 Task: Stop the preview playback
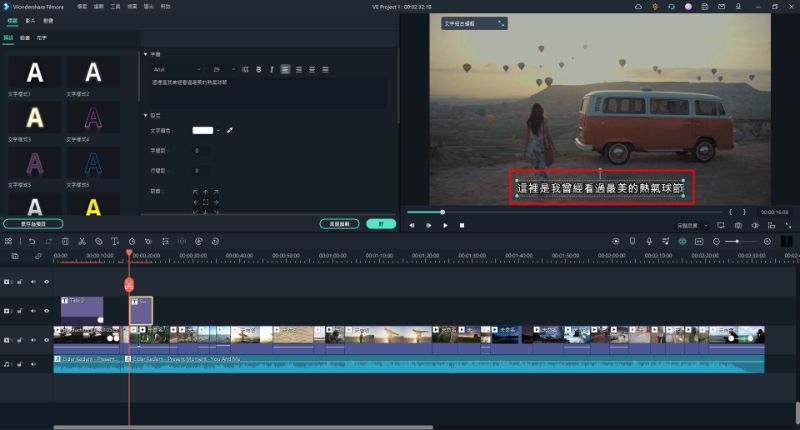[x=462, y=225]
